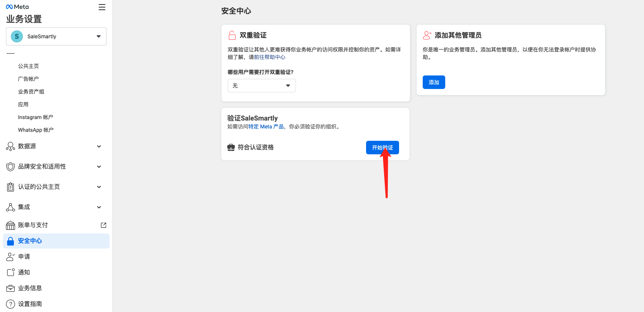Click the 开始验证 button
The height and width of the screenshot is (312, 644).
pyautogui.click(x=383, y=148)
